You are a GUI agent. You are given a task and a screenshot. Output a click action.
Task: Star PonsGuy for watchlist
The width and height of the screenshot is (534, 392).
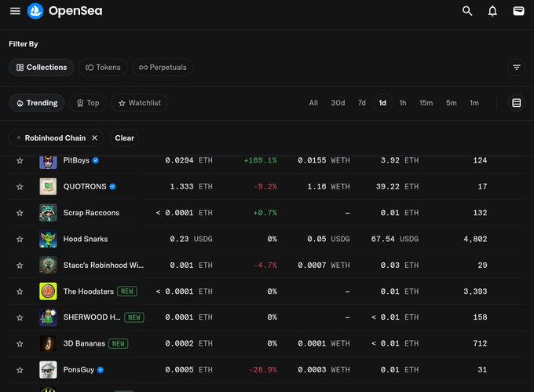click(x=20, y=370)
